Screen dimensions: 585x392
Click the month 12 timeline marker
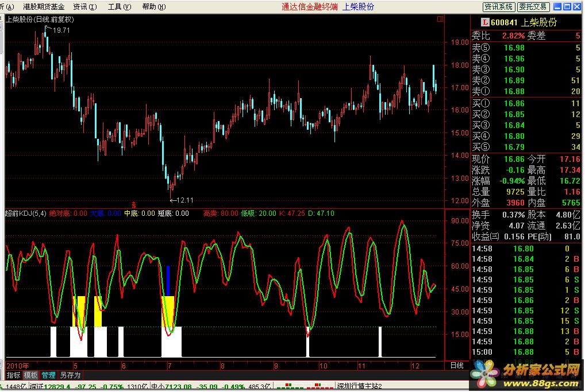415,366
